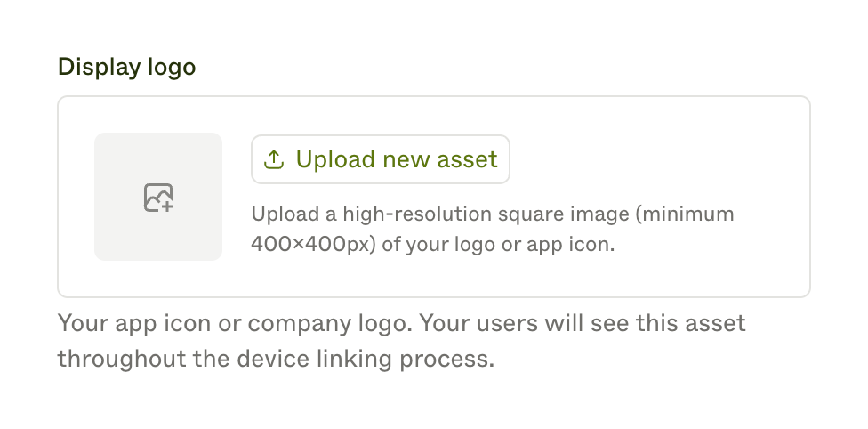Click the high-resolution square image instruction text
868x429 pixels.
click(x=493, y=214)
